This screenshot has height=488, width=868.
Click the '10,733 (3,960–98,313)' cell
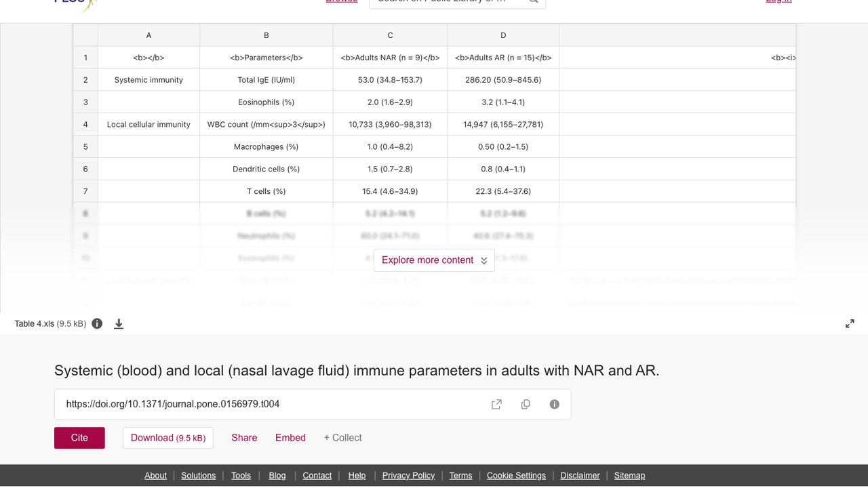(x=390, y=125)
